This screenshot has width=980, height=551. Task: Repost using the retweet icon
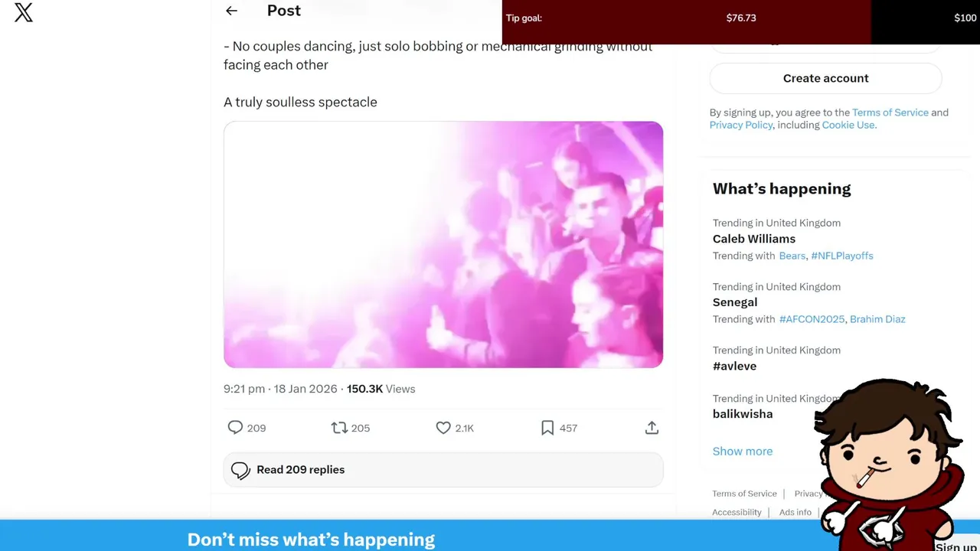339,428
